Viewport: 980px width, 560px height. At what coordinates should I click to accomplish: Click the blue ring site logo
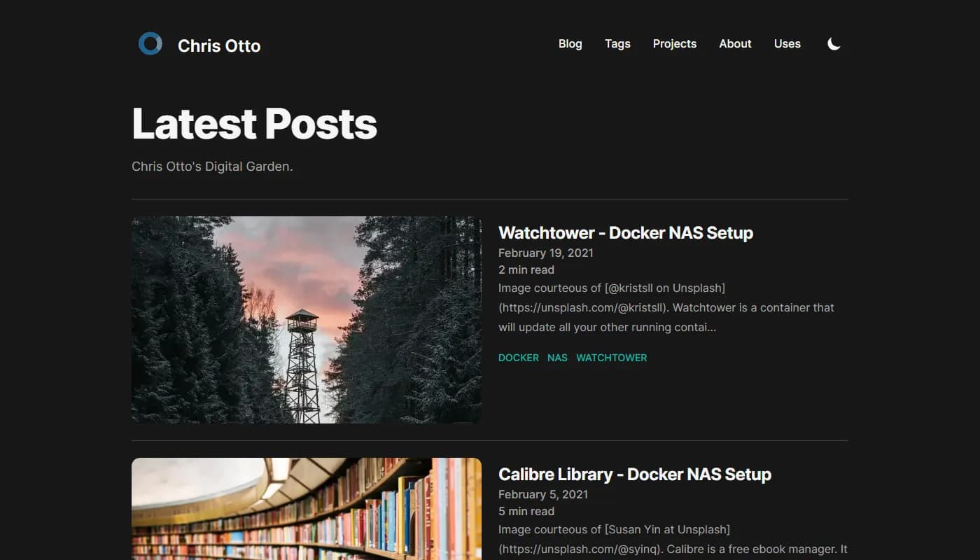pos(150,44)
